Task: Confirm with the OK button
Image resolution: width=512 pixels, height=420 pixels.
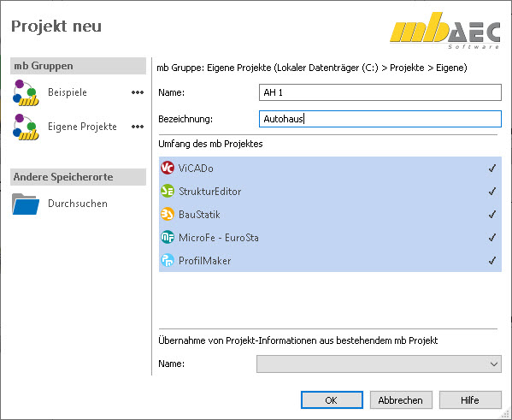Action: 332,400
